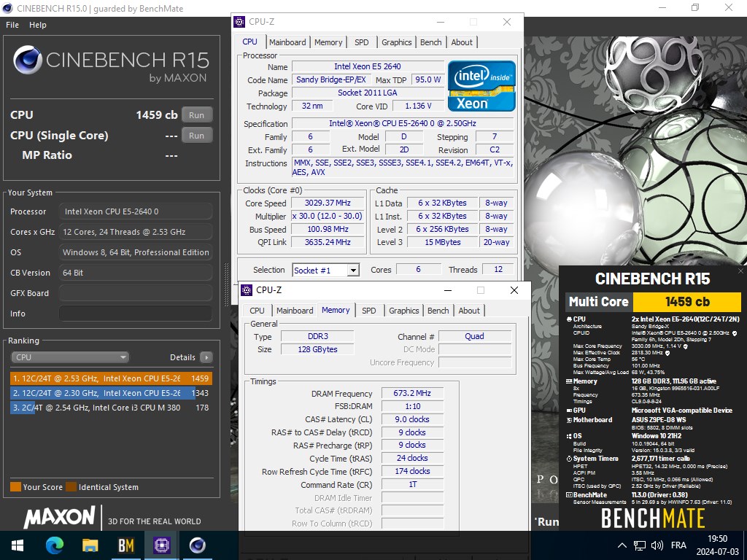Screen dimensions: 747x560
Task: Click the Cinebench title bar icon
Action: 7,8
